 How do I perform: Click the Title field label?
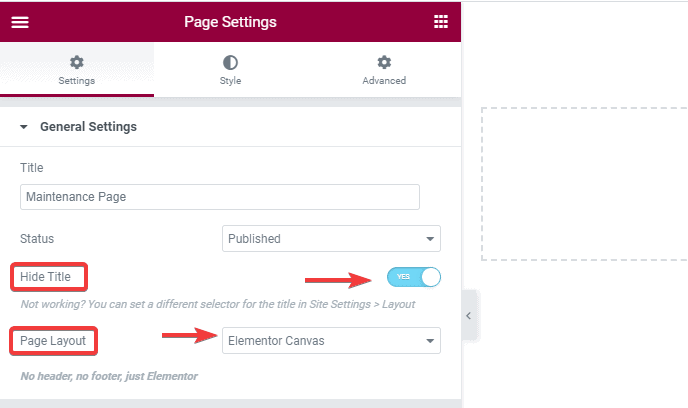[32, 168]
